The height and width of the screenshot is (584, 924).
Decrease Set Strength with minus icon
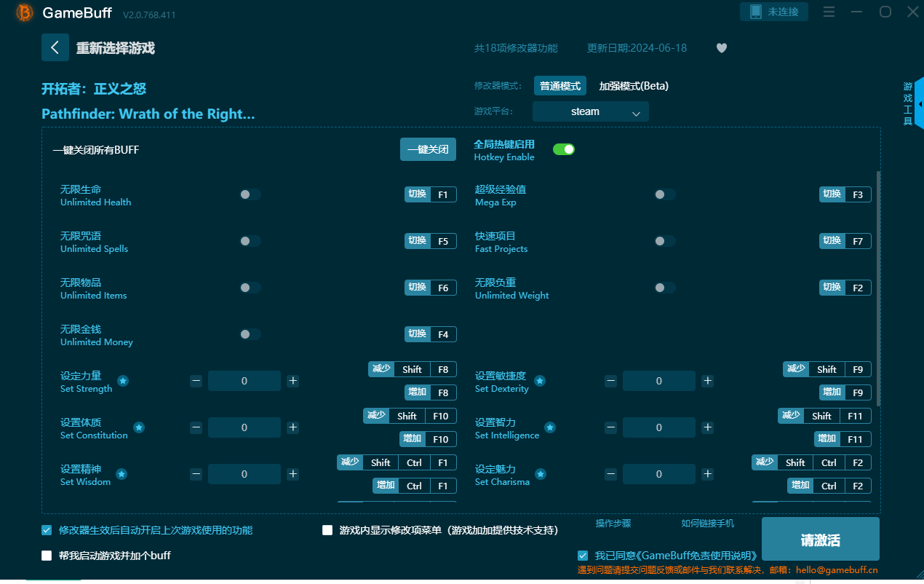click(x=196, y=381)
